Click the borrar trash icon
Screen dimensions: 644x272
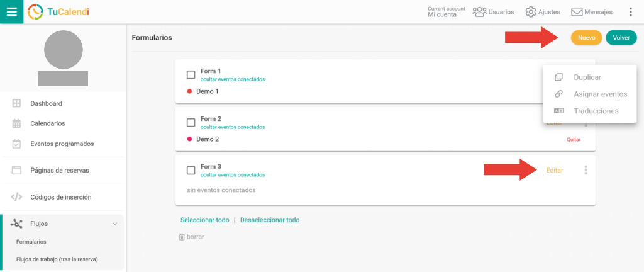point(182,237)
